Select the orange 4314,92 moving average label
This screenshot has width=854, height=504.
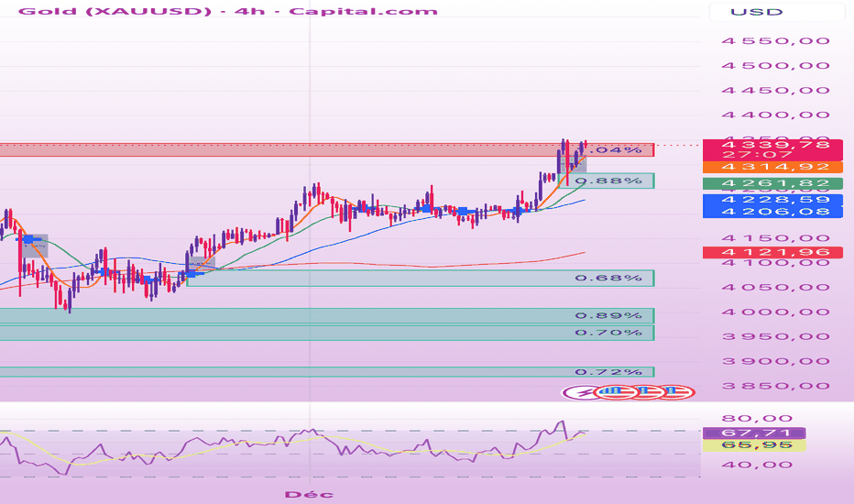pyautogui.click(x=772, y=168)
